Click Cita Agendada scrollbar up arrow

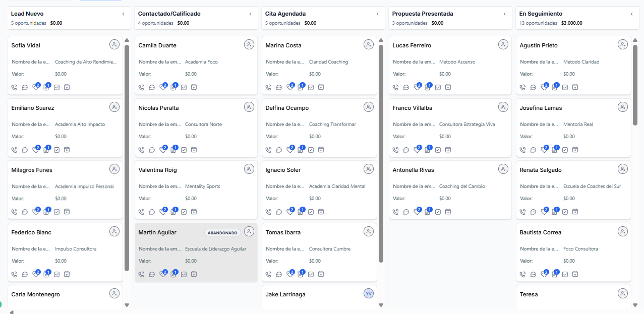[x=381, y=40]
